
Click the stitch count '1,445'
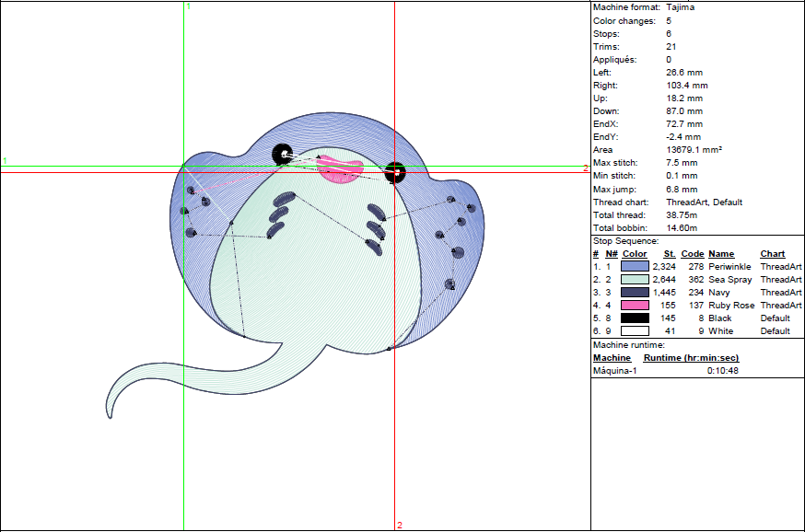664,293
